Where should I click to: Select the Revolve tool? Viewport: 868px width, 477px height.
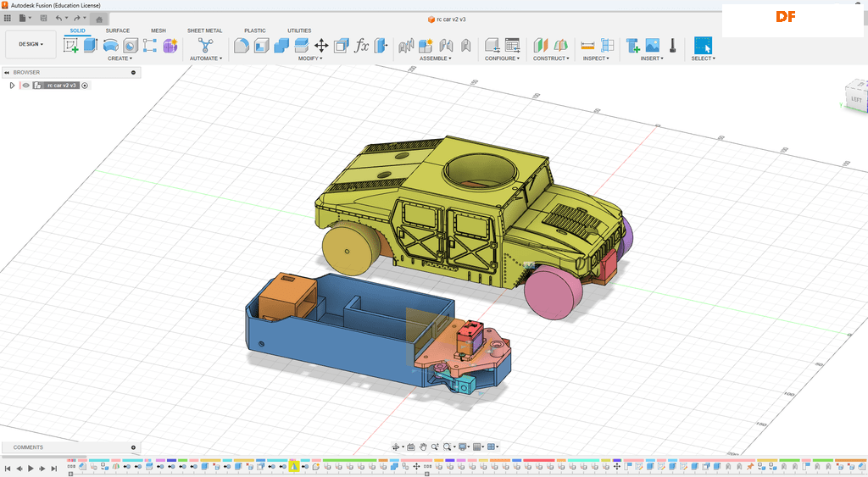pyautogui.click(x=111, y=46)
